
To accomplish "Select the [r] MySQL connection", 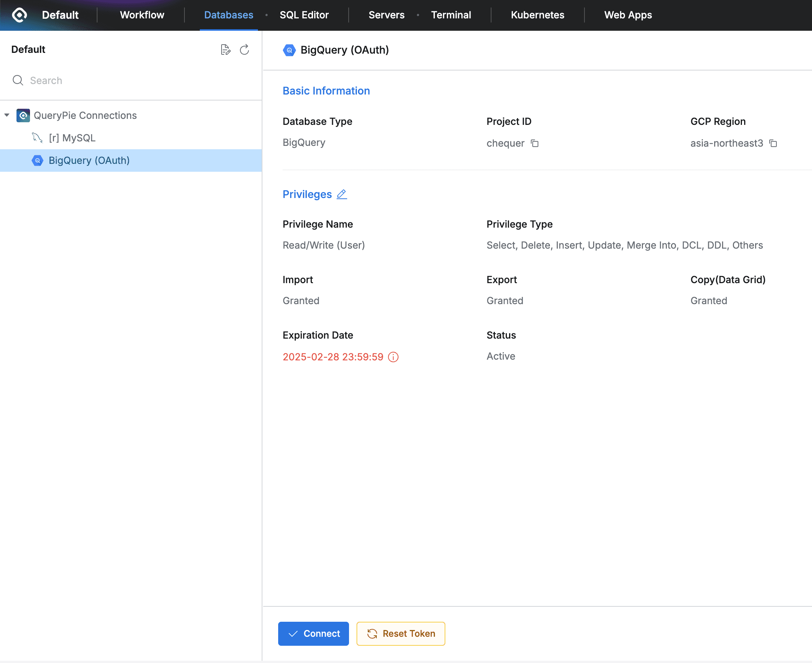I will pyautogui.click(x=72, y=138).
